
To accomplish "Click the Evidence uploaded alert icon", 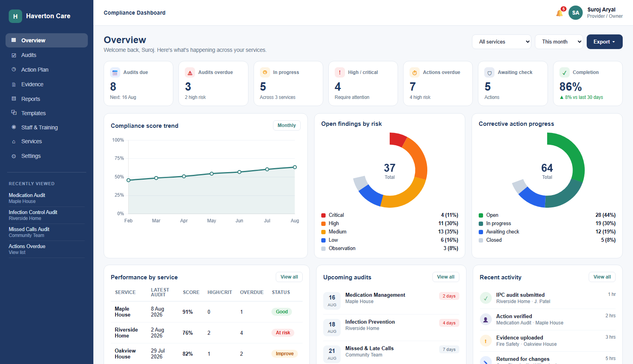I will (486, 341).
